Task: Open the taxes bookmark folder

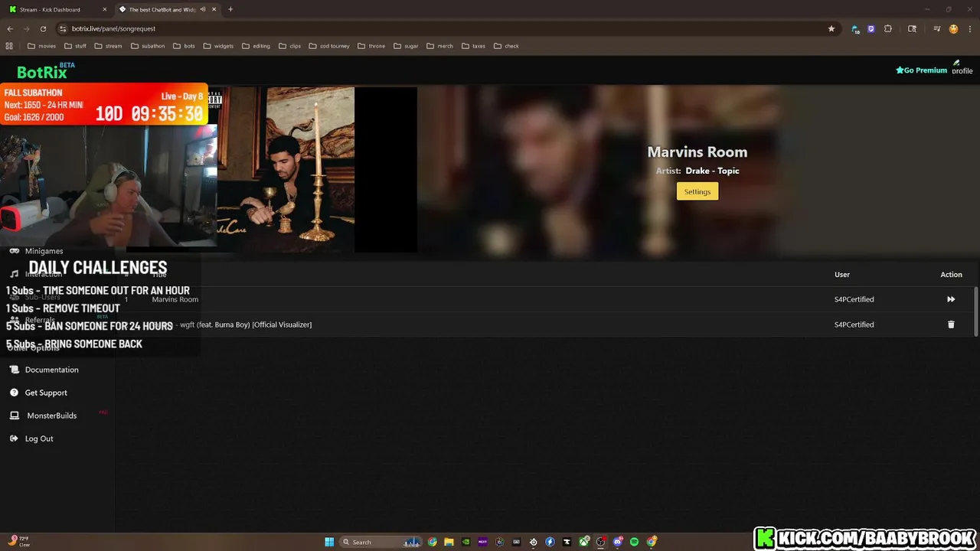Action: coord(474,46)
